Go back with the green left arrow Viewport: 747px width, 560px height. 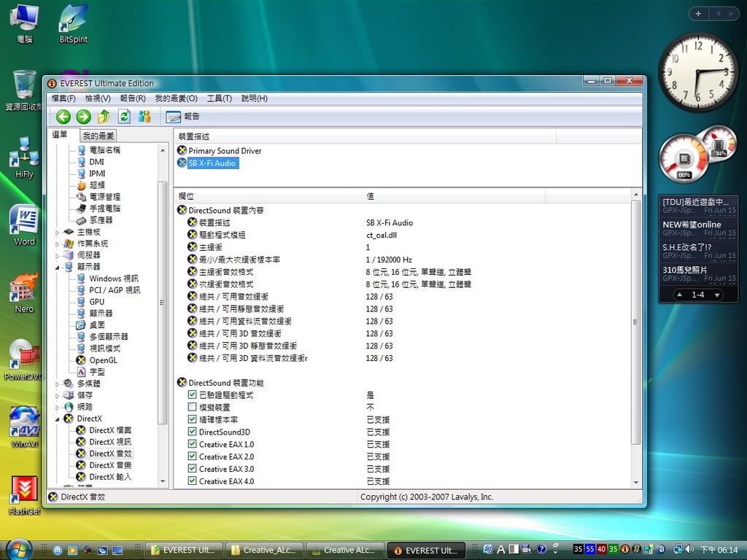point(63,116)
